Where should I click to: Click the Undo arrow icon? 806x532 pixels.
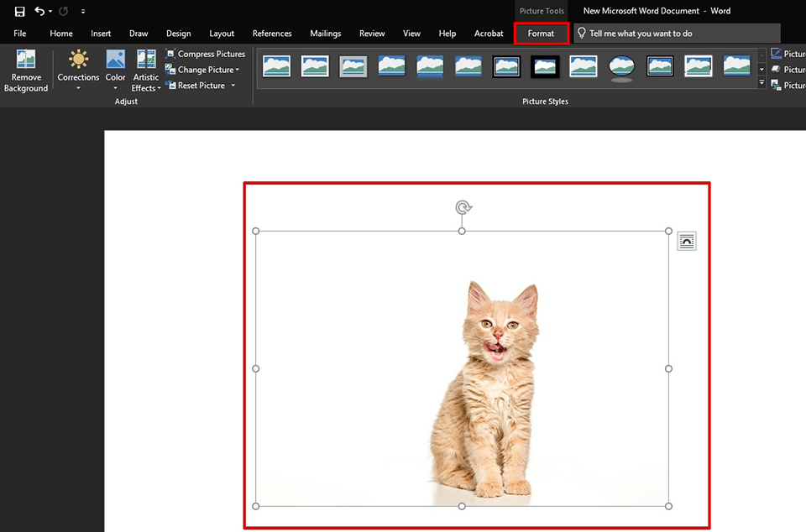click(x=39, y=11)
